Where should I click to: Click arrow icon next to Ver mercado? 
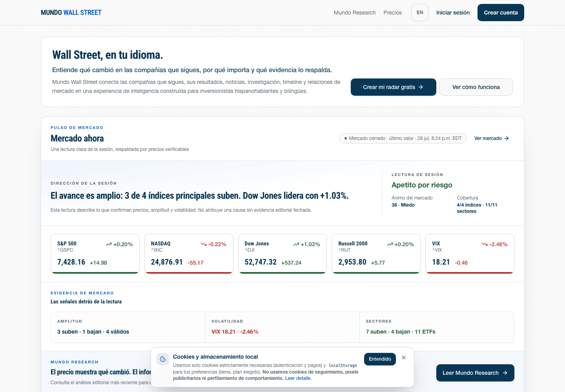pyautogui.click(x=507, y=138)
